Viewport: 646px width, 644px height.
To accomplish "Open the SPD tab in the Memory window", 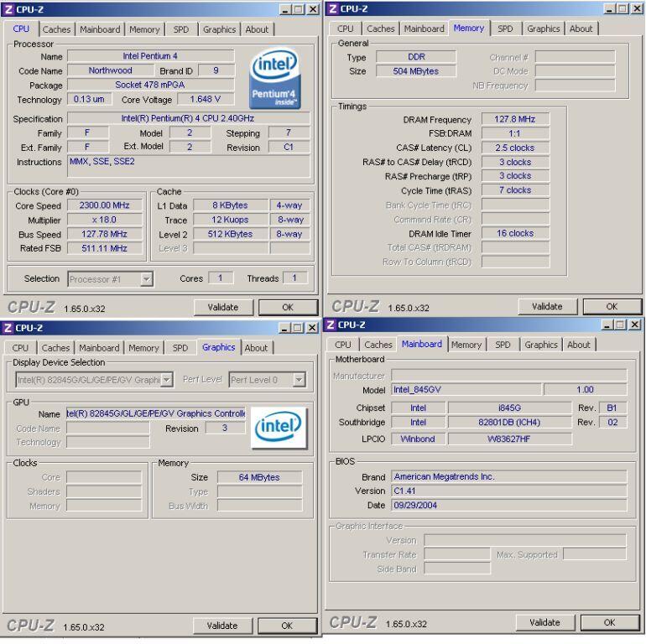I will click(505, 29).
